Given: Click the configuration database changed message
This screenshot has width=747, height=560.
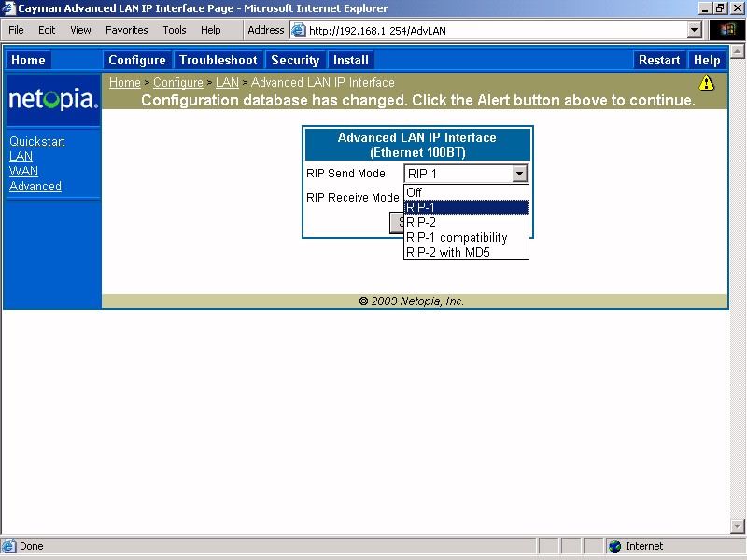Looking at the screenshot, I should point(418,101).
